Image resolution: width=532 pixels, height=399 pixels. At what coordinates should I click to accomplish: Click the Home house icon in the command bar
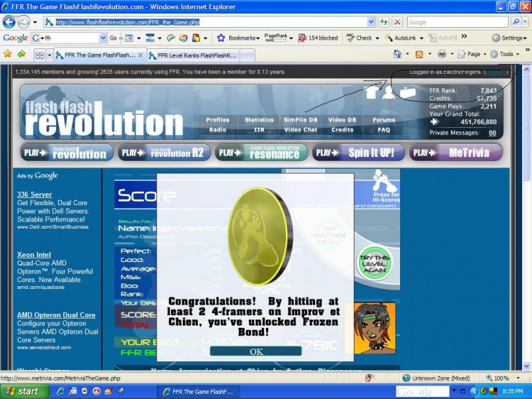tap(397, 54)
